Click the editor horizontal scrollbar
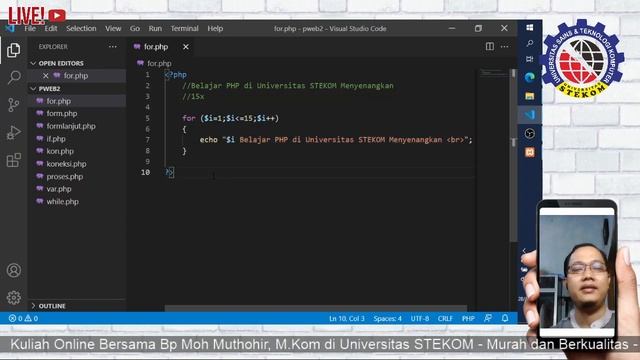 316,308
